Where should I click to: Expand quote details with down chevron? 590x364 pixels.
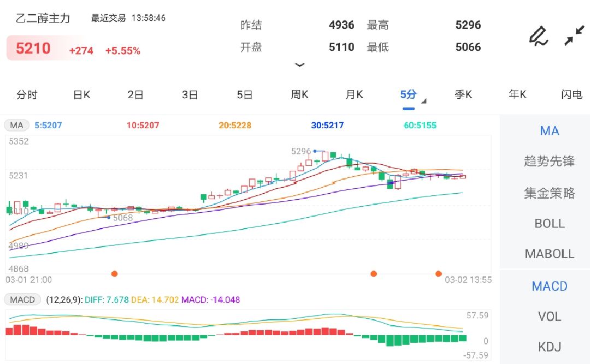click(x=300, y=65)
